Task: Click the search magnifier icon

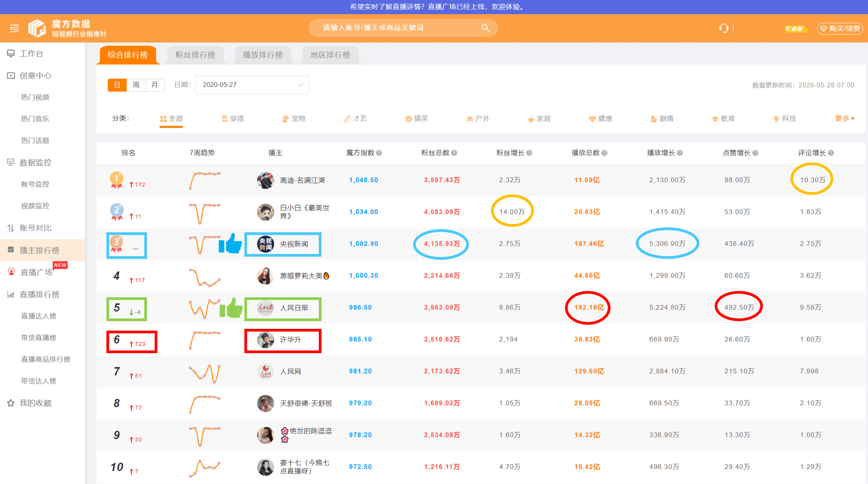Action: click(x=485, y=28)
